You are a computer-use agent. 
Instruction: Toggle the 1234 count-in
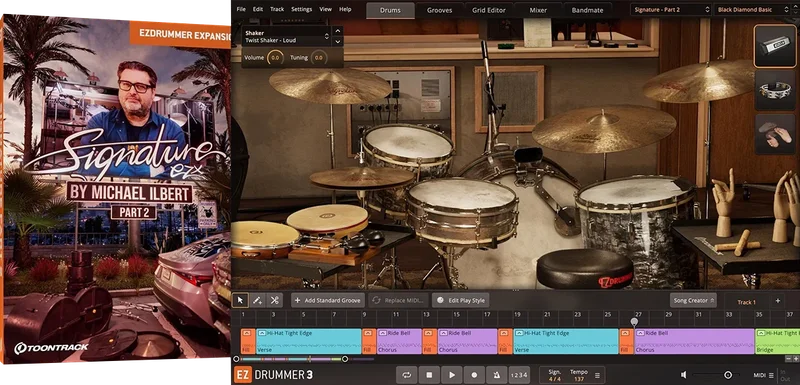pos(519,375)
